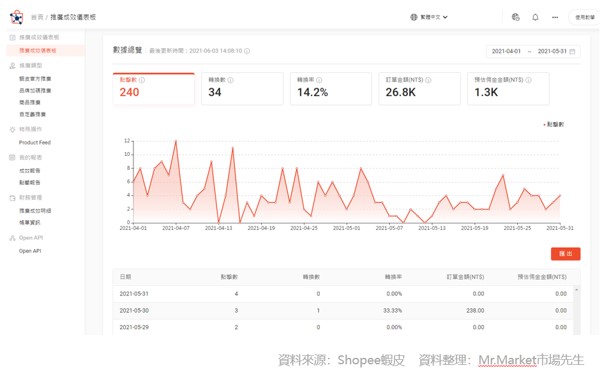Image resolution: width=602 pixels, height=376 pixels.
Task: Click the calendar icon in date range field
Action: click(x=572, y=51)
